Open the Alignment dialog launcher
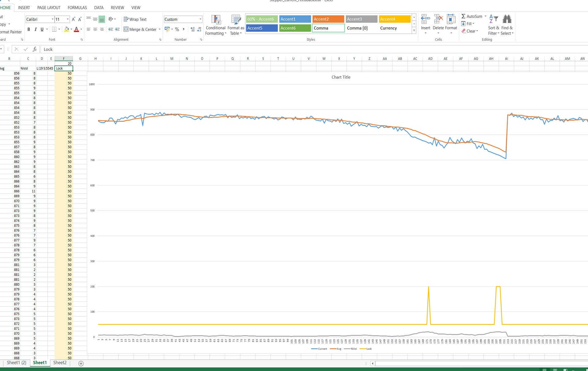This screenshot has width=588, height=371. [160, 39]
